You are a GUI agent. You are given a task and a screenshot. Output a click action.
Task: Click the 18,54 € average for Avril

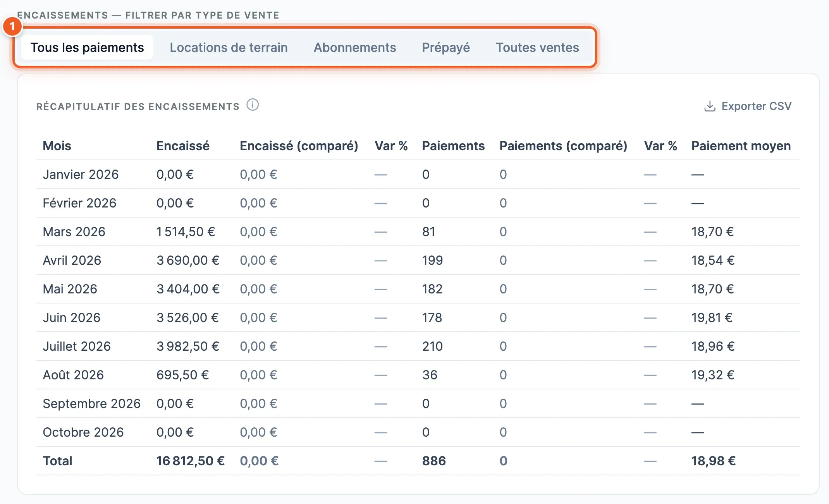[713, 260]
